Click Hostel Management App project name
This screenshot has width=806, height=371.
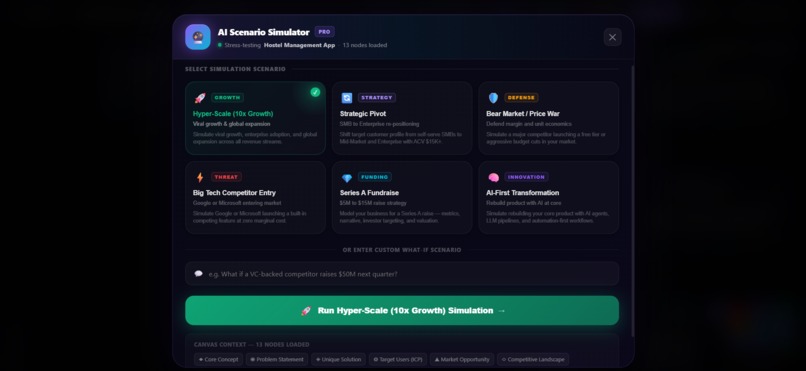(299, 45)
